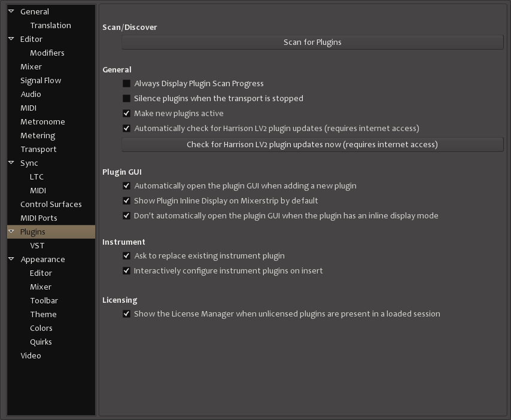The image size is (511, 420).
Task: Uncheck Make new plugins active
Action: (127, 114)
